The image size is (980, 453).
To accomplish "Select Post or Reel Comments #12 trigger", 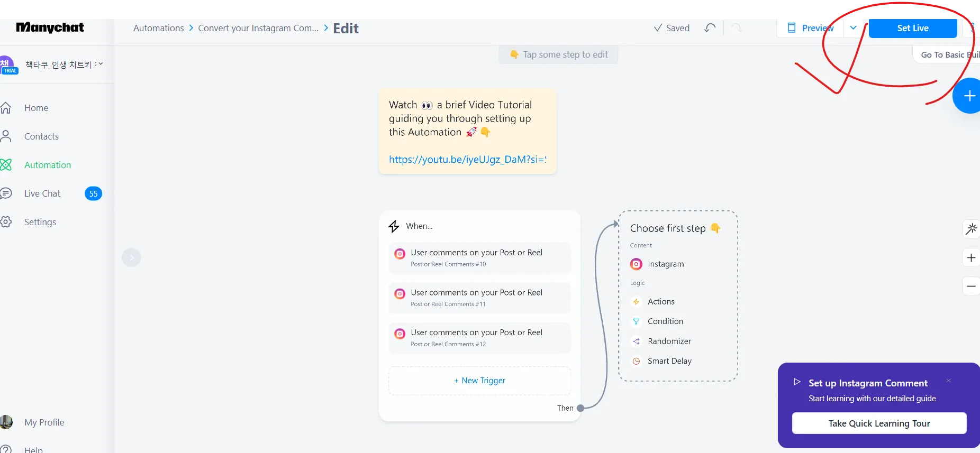I will tap(479, 338).
